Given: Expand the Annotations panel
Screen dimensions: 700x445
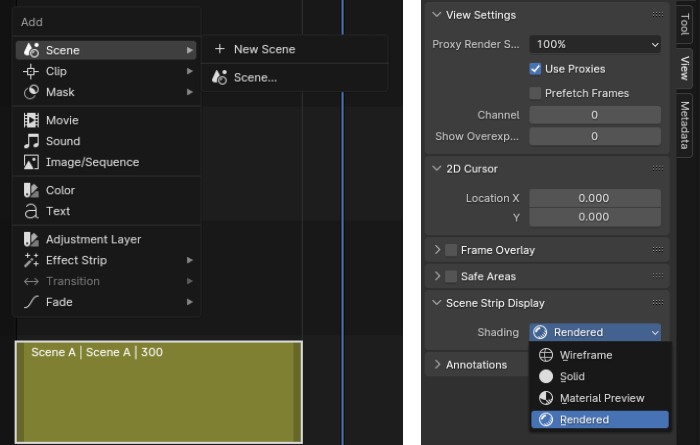Looking at the screenshot, I should [437, 365].
